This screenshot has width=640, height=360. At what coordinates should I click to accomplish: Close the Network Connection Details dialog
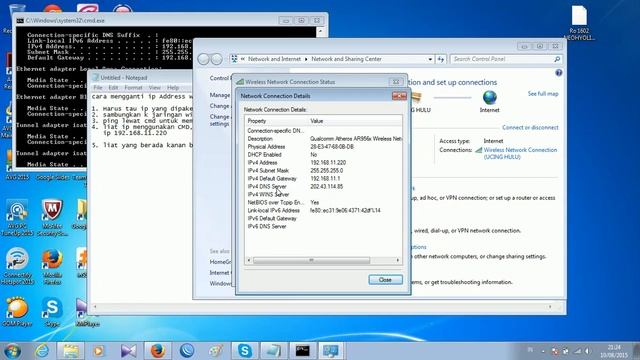[385, 280]
